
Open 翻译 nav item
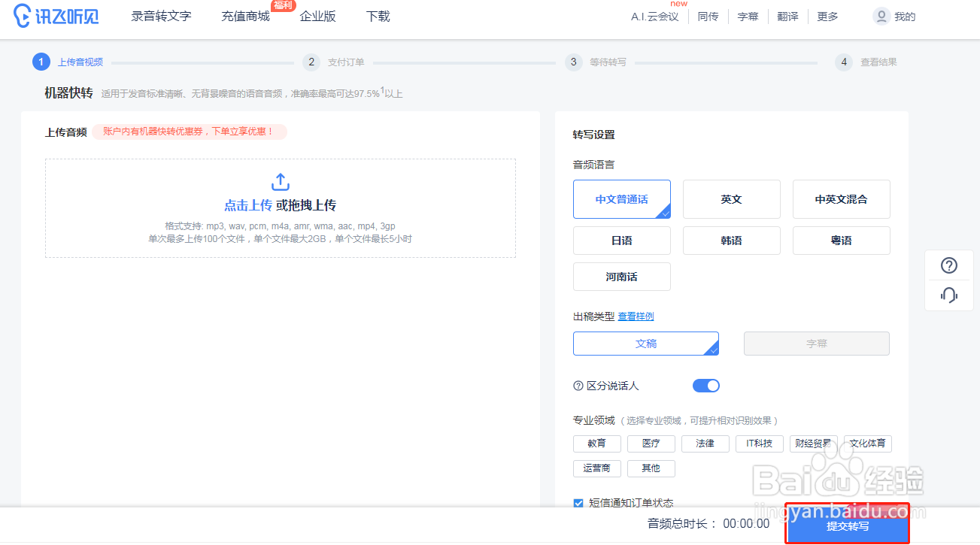pos(787,17)
